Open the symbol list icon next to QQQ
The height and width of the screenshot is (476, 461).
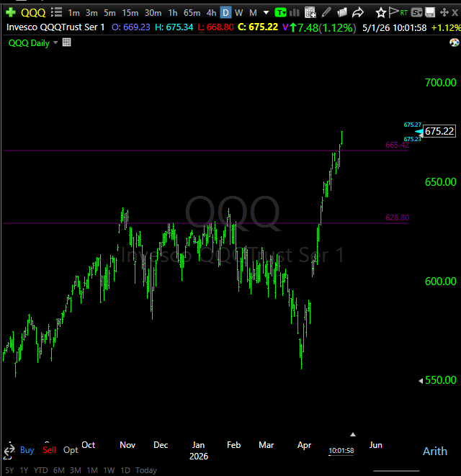[56, 12]
